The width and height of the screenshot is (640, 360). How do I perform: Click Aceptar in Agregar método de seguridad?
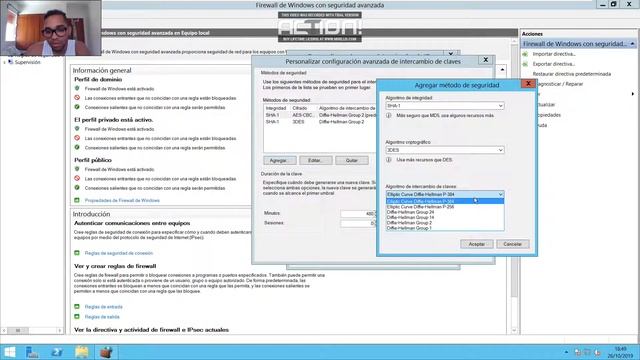click(x=476, y=244)
